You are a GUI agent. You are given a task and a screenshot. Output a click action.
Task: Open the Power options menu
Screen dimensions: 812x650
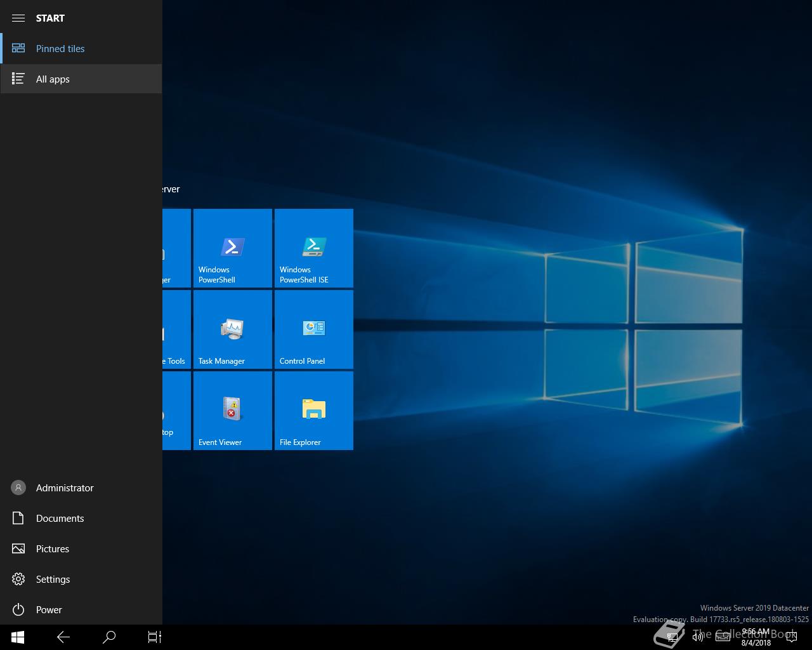coord(81,609)
